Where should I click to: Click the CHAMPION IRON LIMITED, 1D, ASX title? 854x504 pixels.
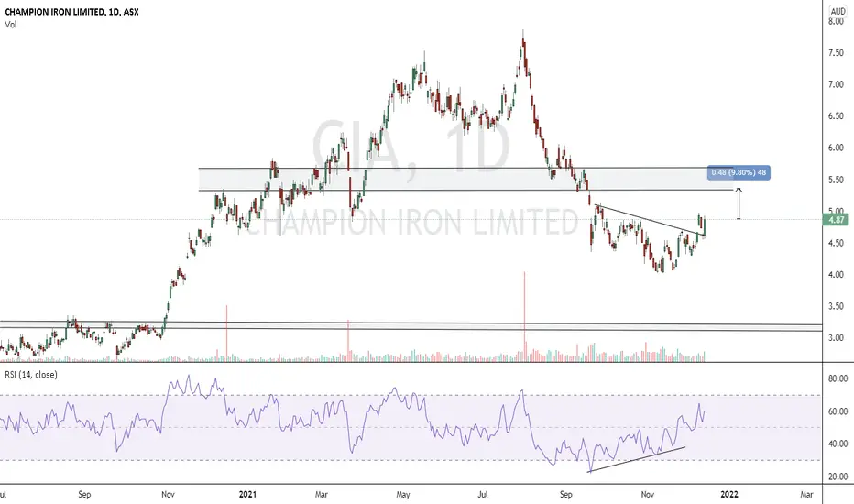71,11
